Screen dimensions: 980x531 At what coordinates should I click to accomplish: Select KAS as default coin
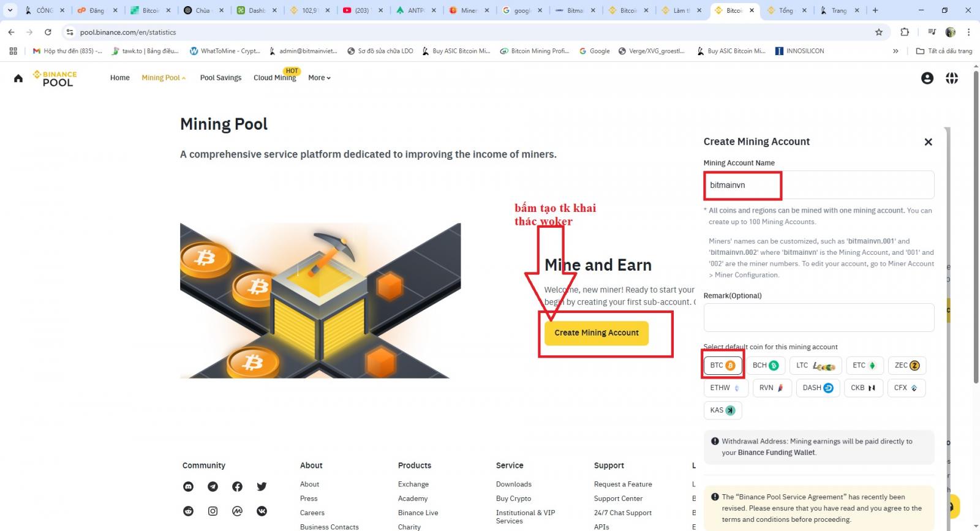(723, 410)
